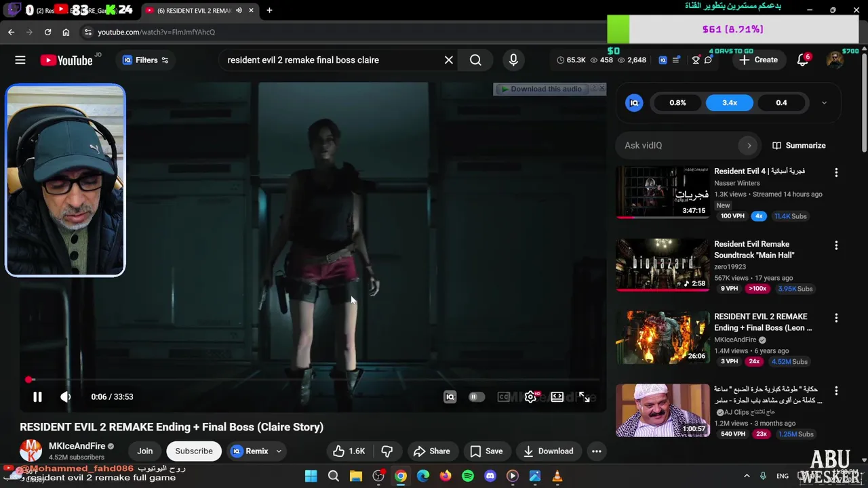The height and width of the screenshot is (488, 868).
Task: Open Windows Start menu
Action: tap(311, 476)
